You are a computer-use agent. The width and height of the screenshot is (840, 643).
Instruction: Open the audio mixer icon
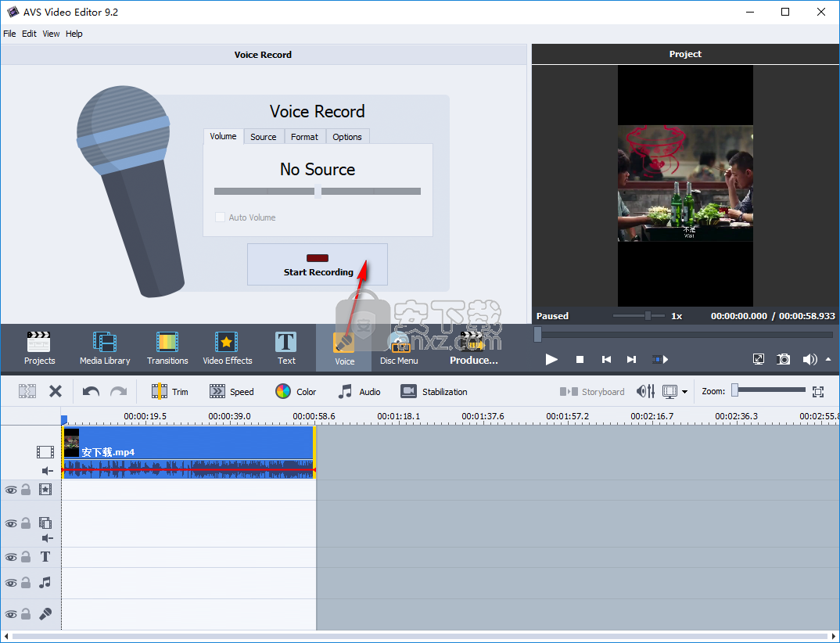pos(645,392)
